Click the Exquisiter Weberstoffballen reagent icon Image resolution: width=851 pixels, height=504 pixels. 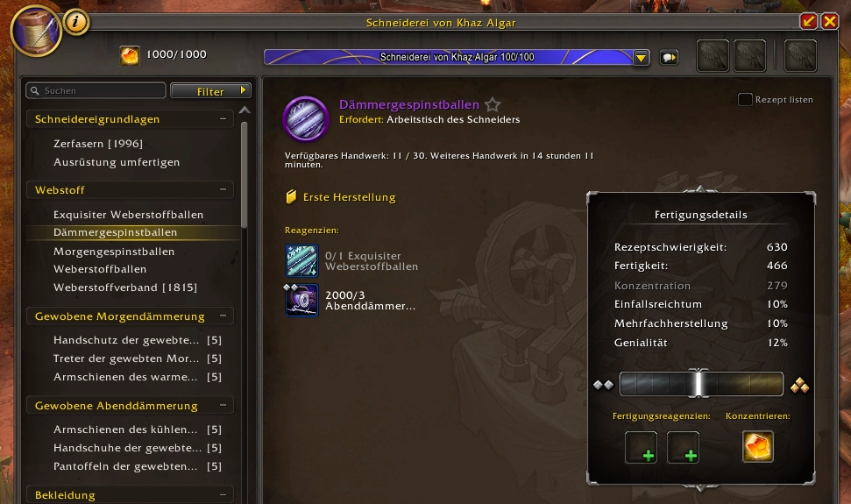pos(301,261)
